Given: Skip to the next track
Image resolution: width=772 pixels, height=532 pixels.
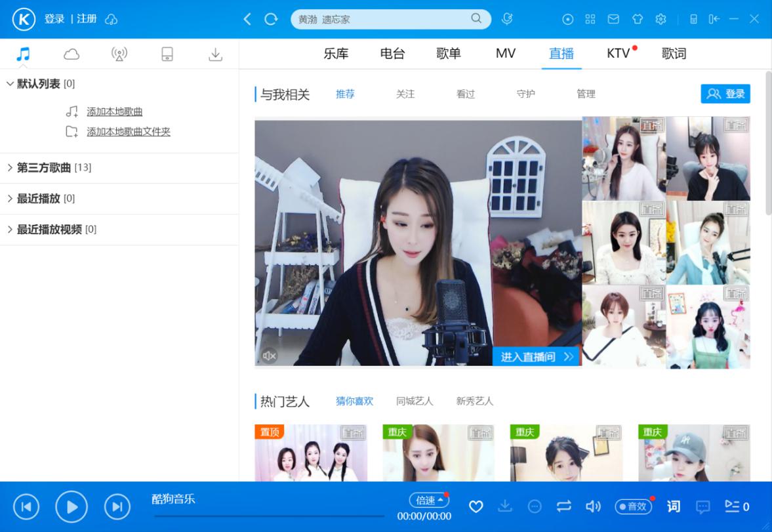Looking at the screenshot, I should [x=117, y=506].
